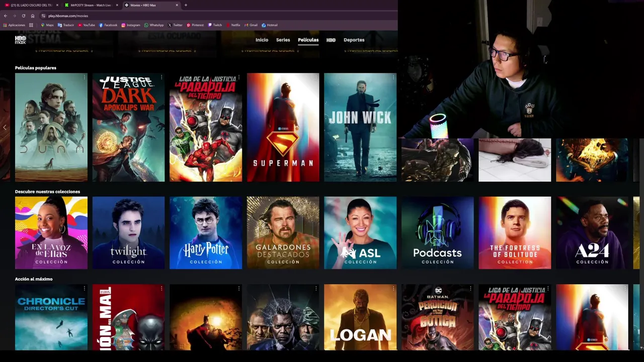This screenshot has height=362, width=644.
Task: Open the Podcasts collection
Action: coord(437,233)
